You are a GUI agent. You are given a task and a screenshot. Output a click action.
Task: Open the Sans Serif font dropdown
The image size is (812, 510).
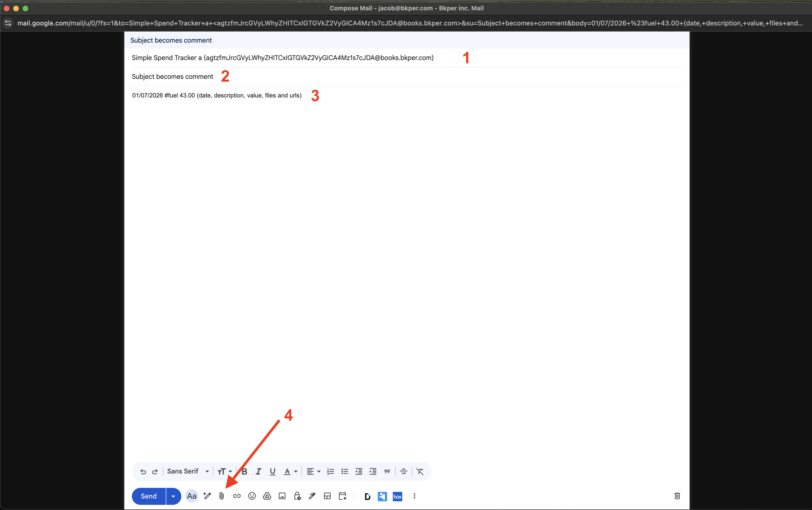pyautogui.click(x=188, y=471)
